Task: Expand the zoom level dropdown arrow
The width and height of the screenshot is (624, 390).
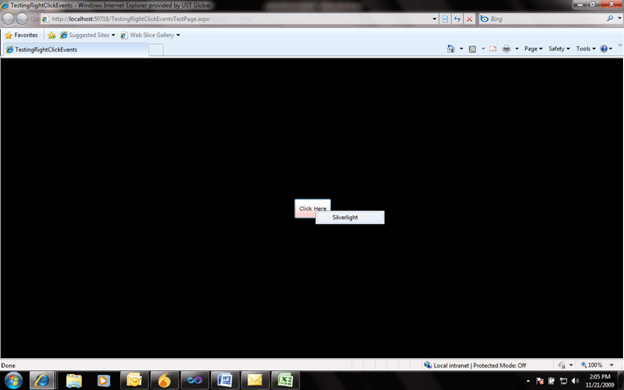Action: [x=612, y=365]
